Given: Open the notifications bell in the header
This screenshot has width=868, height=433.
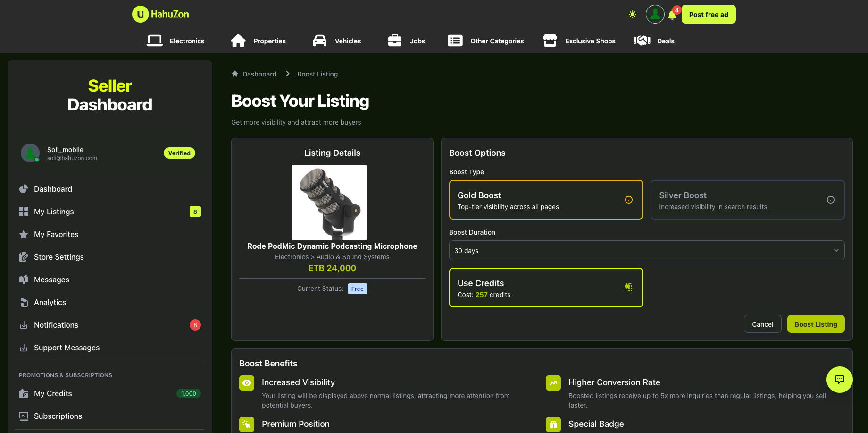Looking at the screenshot, I should (x=672, y=15).
